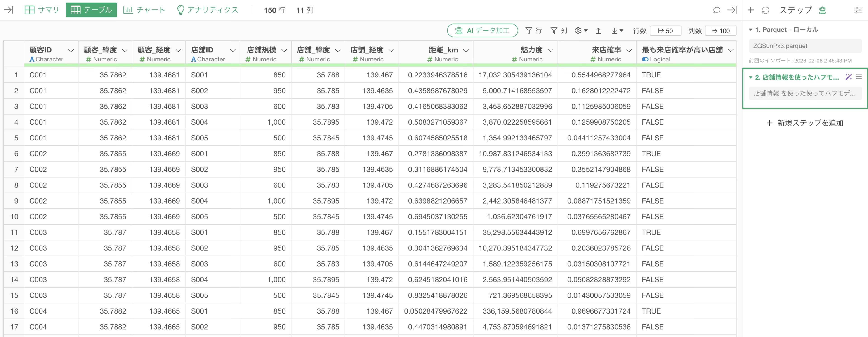Open the step panel sliders settings icon

pyautogui.click(x=858, y=10)
